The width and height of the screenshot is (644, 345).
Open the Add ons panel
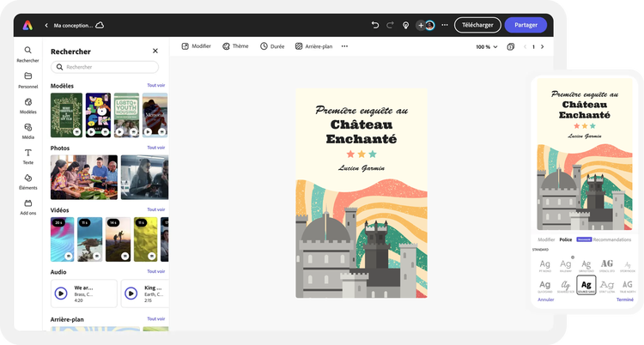[28, 207]
